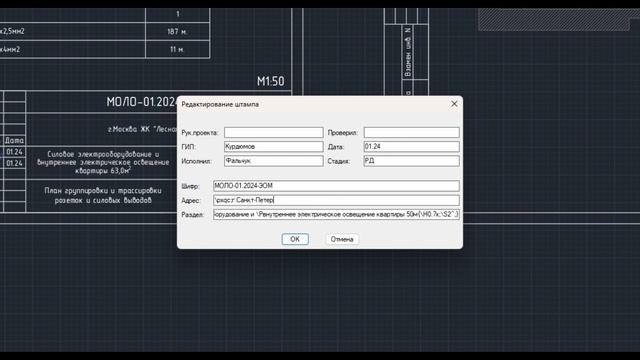Click the Силовое электрооборудование stamp text
The height and width of the screenshot is (360, 640).
[x=103, y=162]
